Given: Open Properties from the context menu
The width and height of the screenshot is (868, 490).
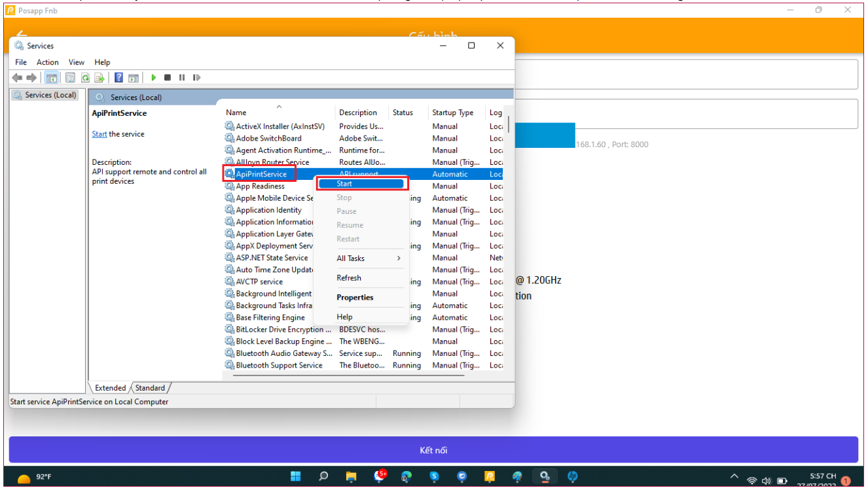Looking at the screenshot, I should click(355, 298).
